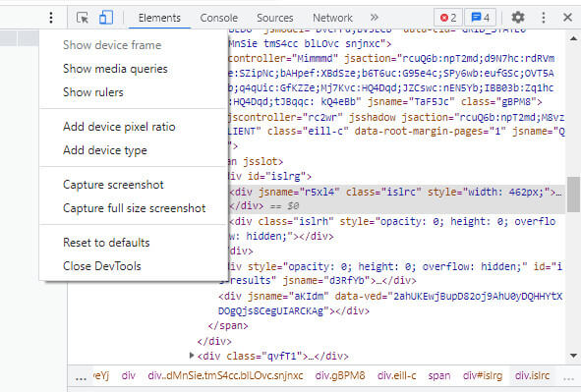Open the Sources tab
The height and width of the screenshot is (392, 581).
275,18
